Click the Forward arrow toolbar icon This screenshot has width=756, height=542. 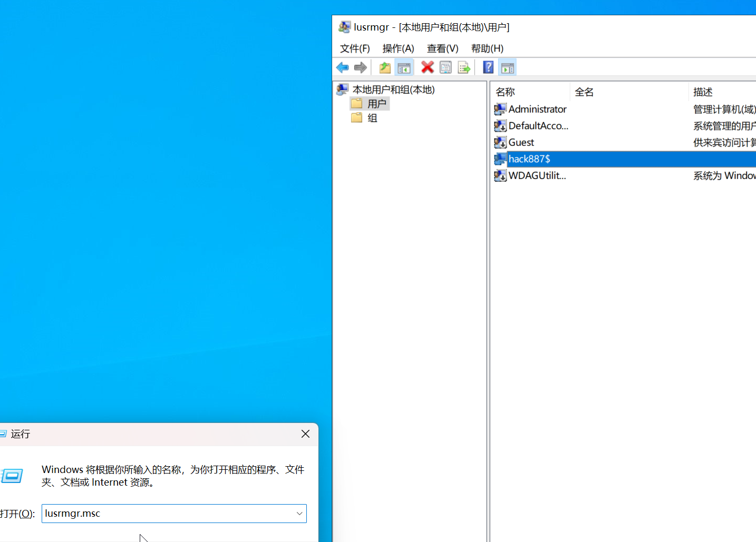coord(361,67)
